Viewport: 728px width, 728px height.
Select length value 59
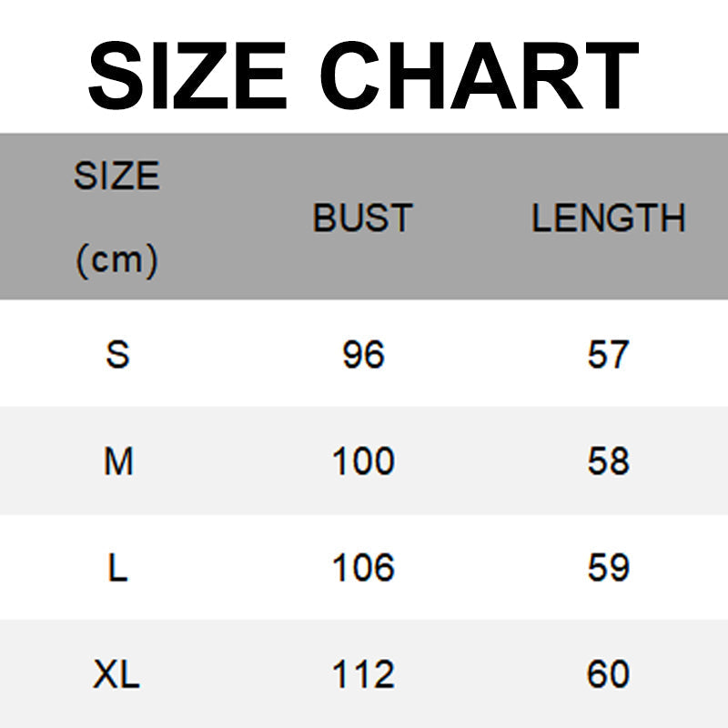(608, 569)
